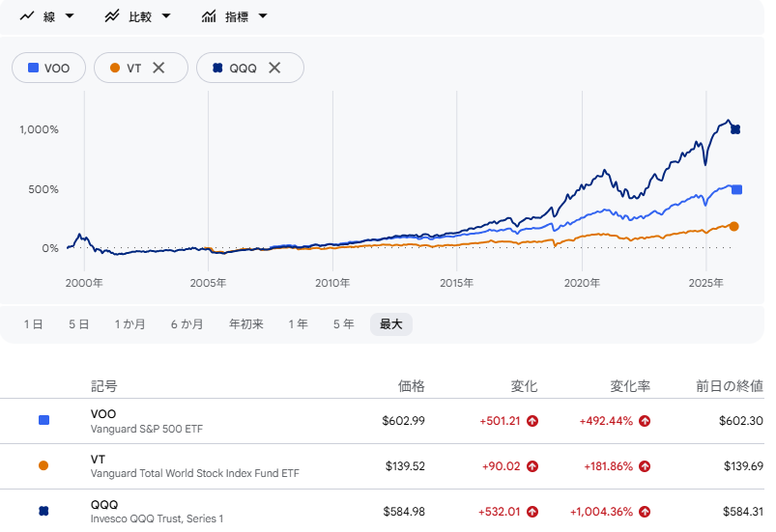The width and height of the screenshot is (776, 532).
Task: Click VOO price $602.99
Action: (403, 421)
